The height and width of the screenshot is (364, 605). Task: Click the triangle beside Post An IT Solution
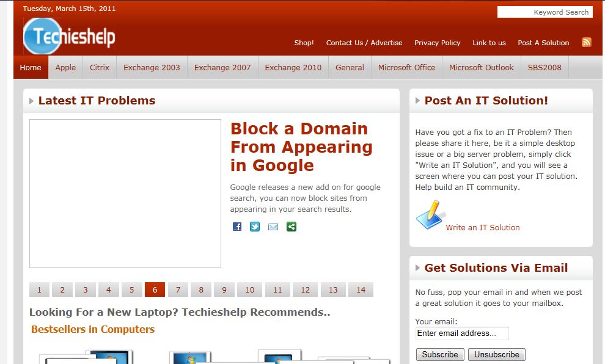tap(417, 101)
